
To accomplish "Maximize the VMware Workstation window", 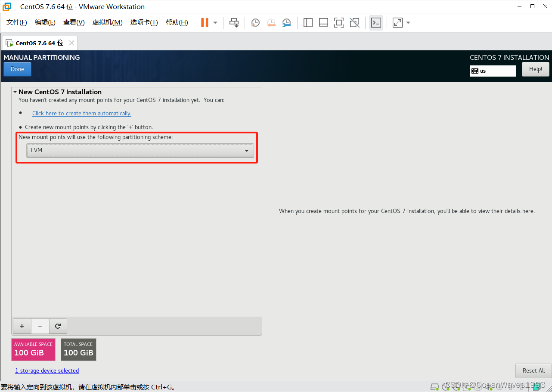I will (x=532, y=6).
